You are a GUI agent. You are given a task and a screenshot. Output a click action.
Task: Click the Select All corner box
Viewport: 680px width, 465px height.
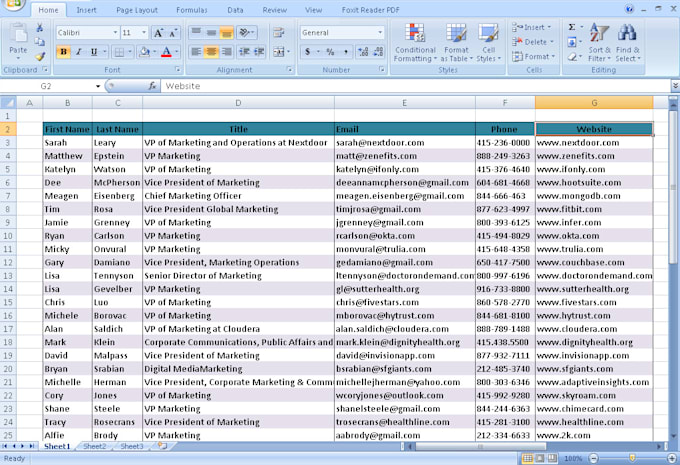pyautogui.click(x=8, y=103)
